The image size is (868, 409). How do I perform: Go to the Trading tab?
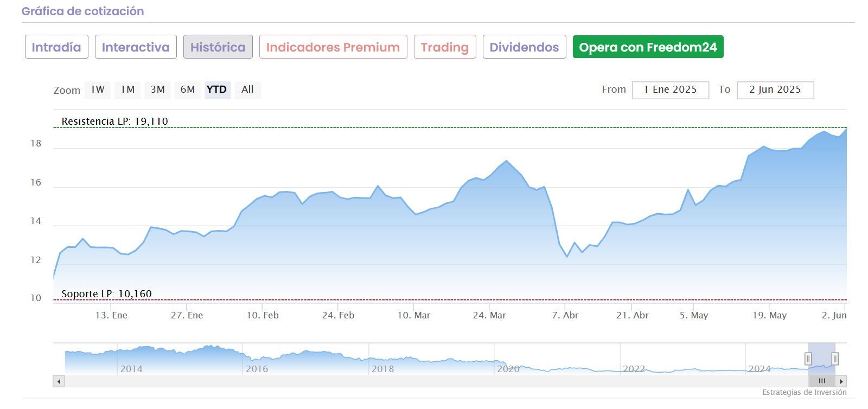[x=445, y=47]
